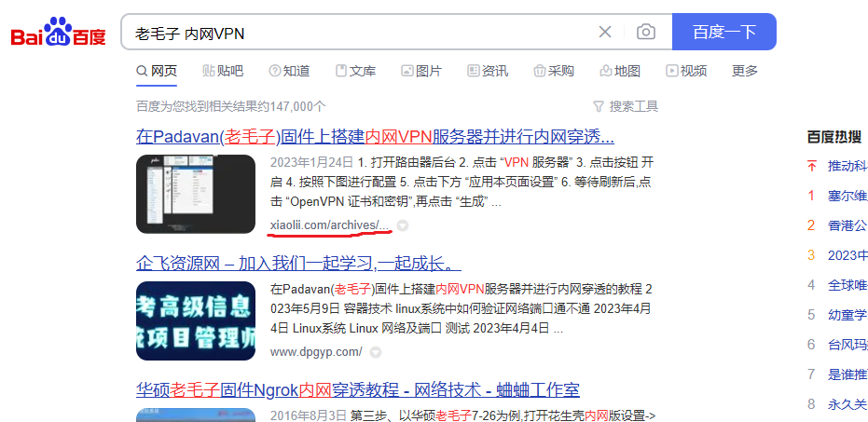Open the 更多 menu

(745, 71)
